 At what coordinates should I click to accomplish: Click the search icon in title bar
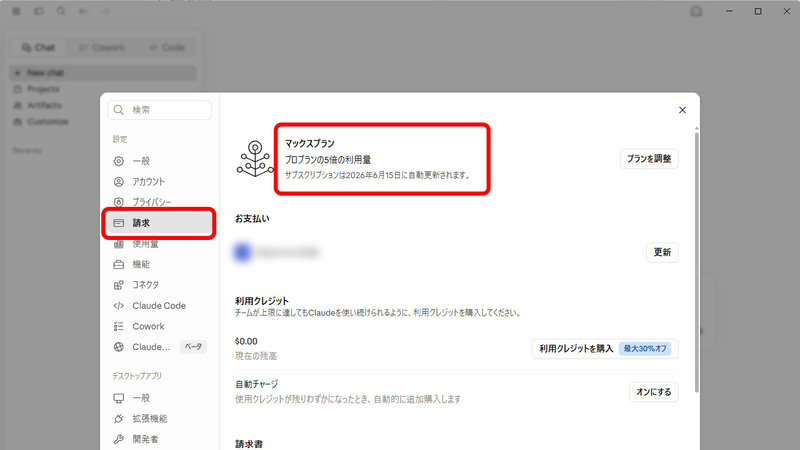coord(61,11)
